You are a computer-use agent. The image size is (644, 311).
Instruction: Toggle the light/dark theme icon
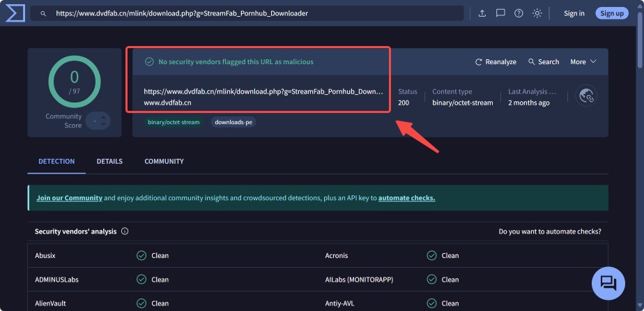coord(537,13)
